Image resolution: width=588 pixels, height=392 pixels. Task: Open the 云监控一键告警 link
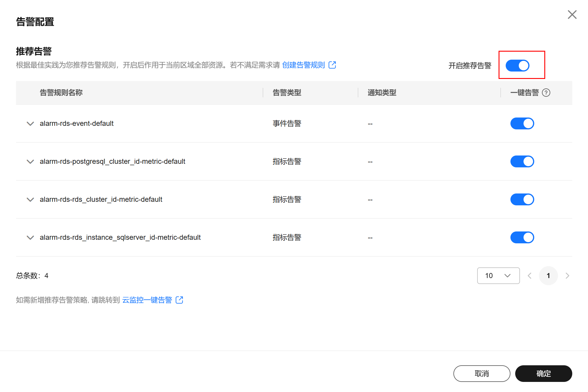(147, 300)
